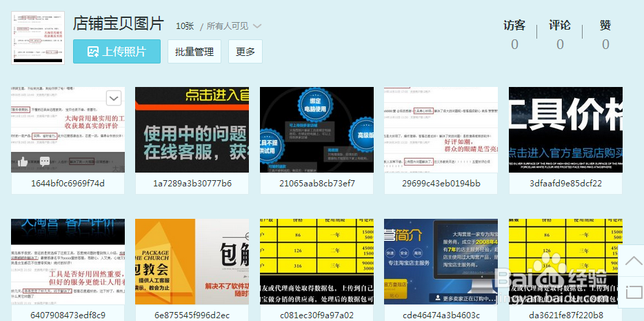Expand the 所有人可见 visibility dropdown
Image resolution: width=644 pixels, height=321 pixels.
(x=234, y=26)
